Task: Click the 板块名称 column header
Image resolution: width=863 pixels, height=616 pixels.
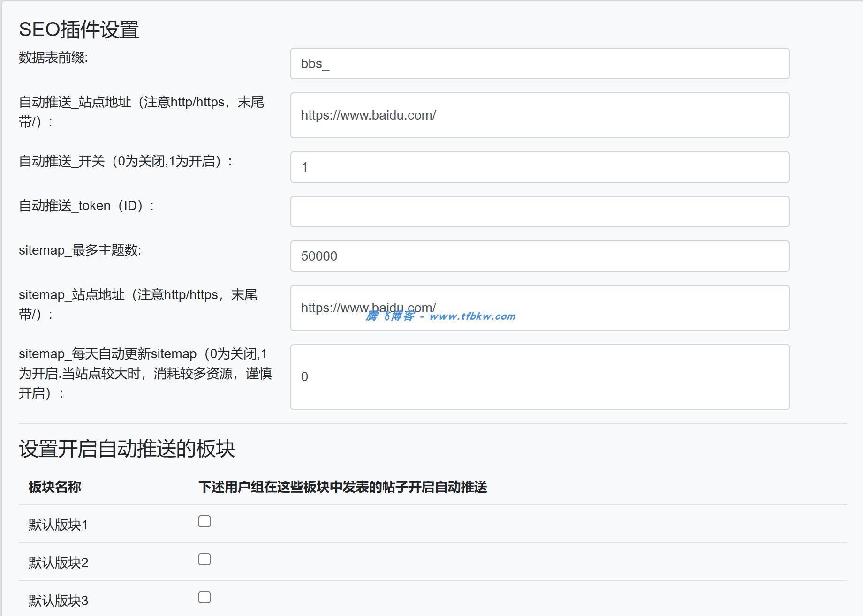Action: pyautogui.click(x=54, y=487)
